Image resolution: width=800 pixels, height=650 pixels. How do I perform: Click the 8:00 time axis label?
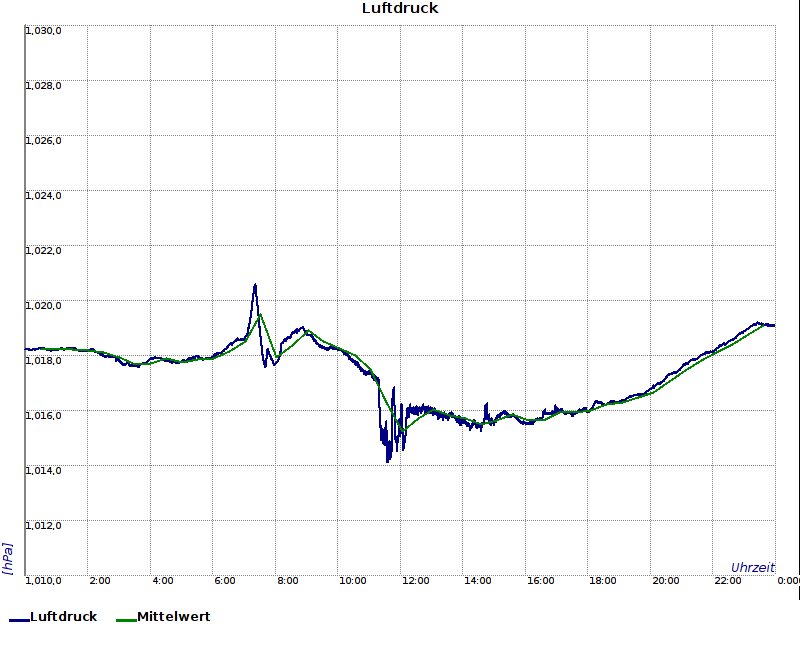click(288, 581)
